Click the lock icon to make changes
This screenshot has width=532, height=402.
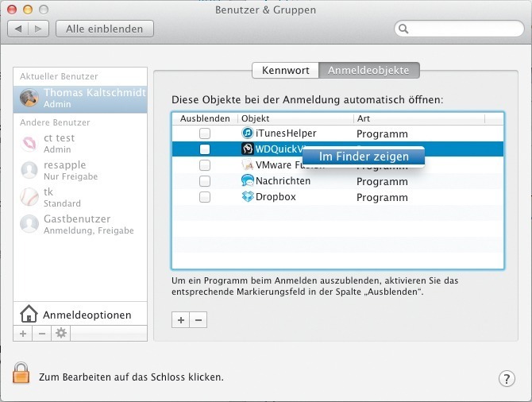pos(21,373)
